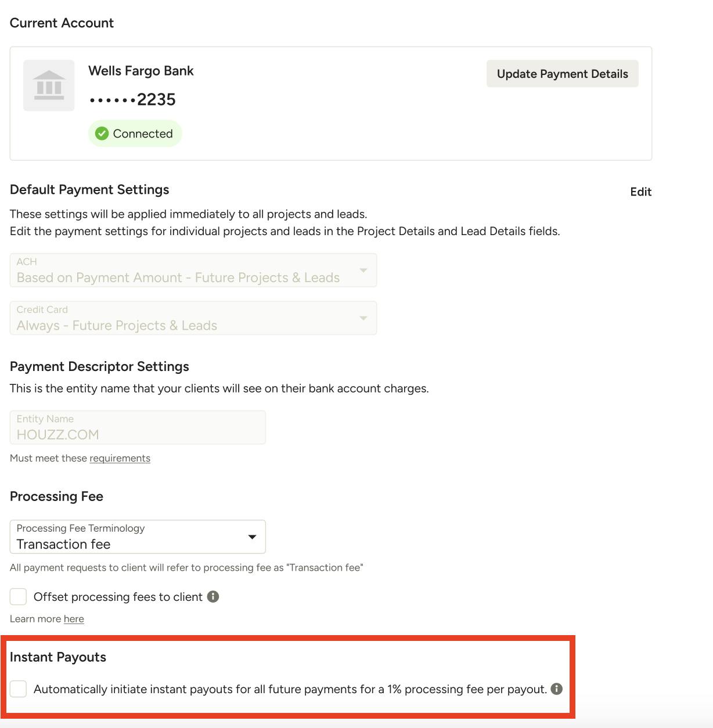Open the ACH payment settings dropdown
Screen dimensions: 713x728
193,270
